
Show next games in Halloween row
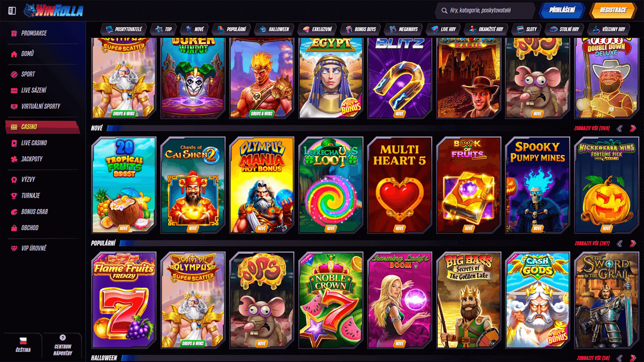(x=633, y=358)
